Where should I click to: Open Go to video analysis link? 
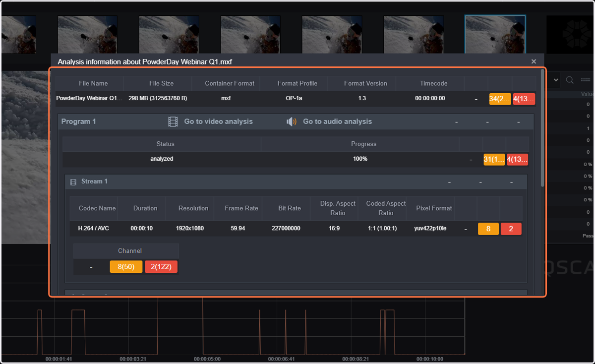(218, 121)
